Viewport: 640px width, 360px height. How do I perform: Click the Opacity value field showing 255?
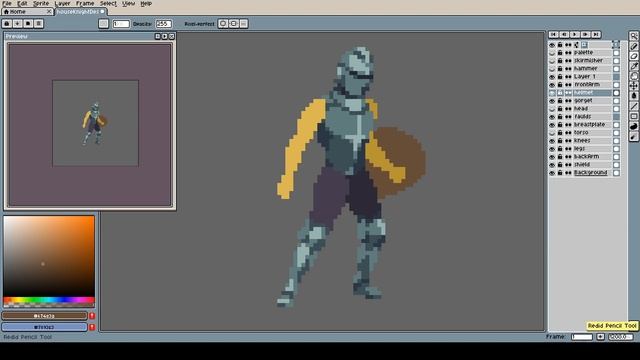coord(163,24)
